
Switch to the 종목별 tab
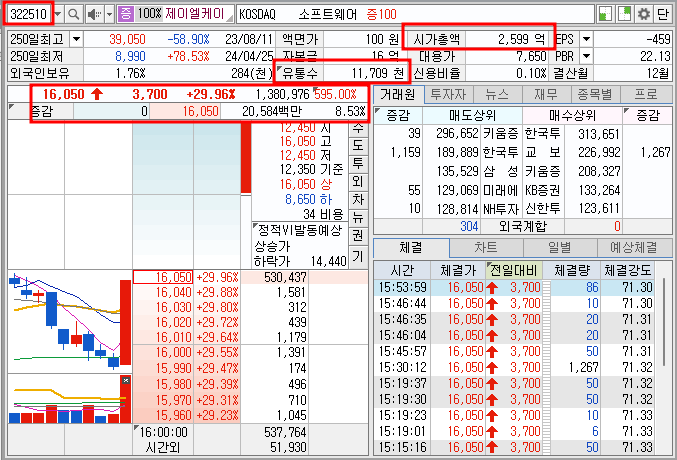coord(595,94)
